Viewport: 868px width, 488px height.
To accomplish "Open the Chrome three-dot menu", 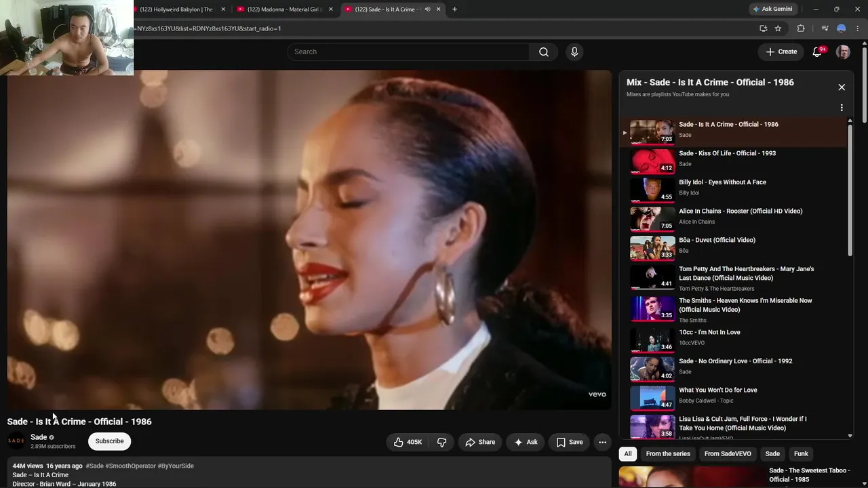I will pos(858,28).
